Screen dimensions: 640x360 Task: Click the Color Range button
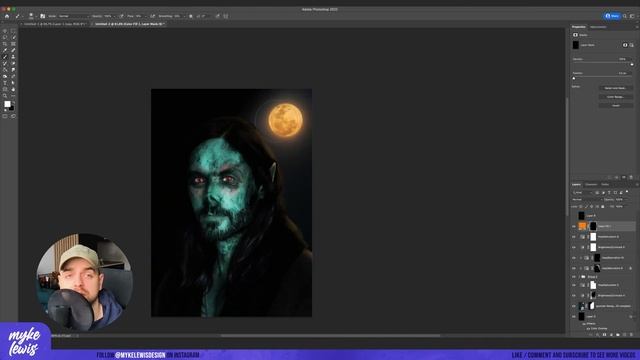(x=616, y=97)
